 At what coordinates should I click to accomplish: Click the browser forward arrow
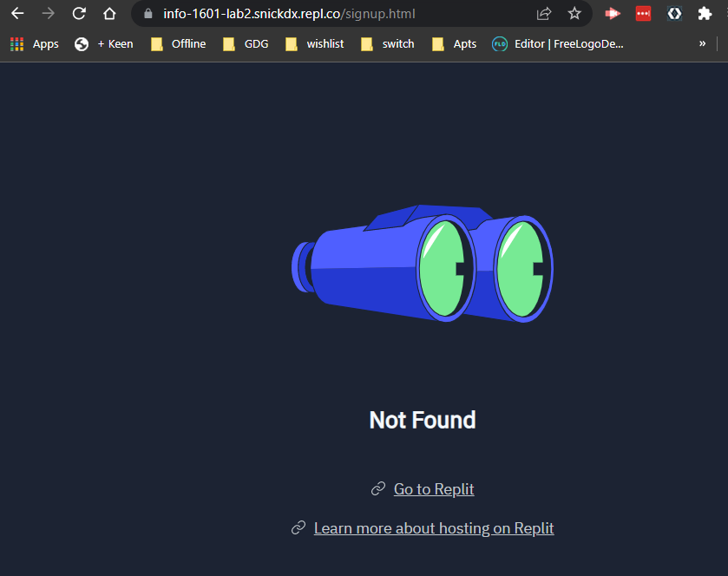(49, 14)
